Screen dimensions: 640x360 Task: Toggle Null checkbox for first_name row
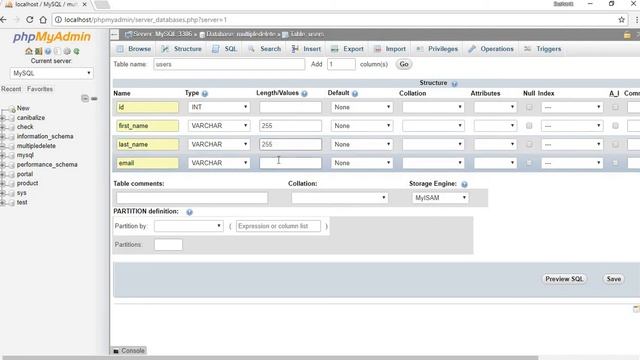tap(529, 126)
